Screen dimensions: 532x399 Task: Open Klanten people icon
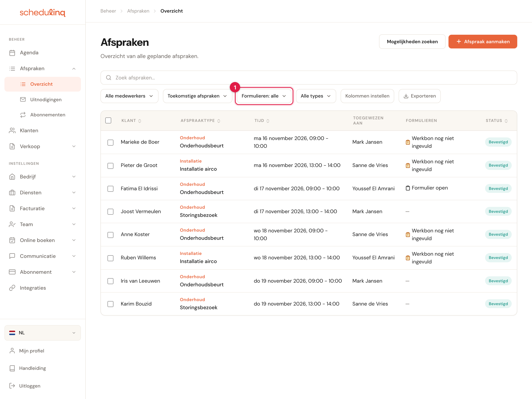coord(12,131)
